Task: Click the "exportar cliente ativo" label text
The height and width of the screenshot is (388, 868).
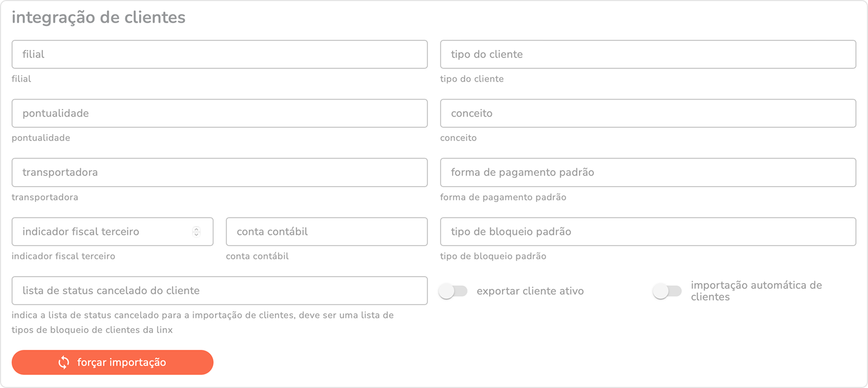Action: point(530,291)
